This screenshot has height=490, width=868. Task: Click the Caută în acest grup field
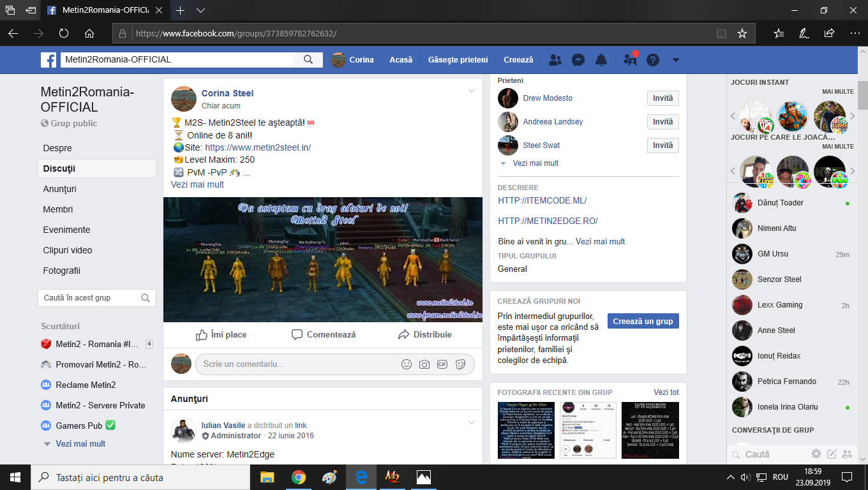pyautogui.click(x=97, y=298)
